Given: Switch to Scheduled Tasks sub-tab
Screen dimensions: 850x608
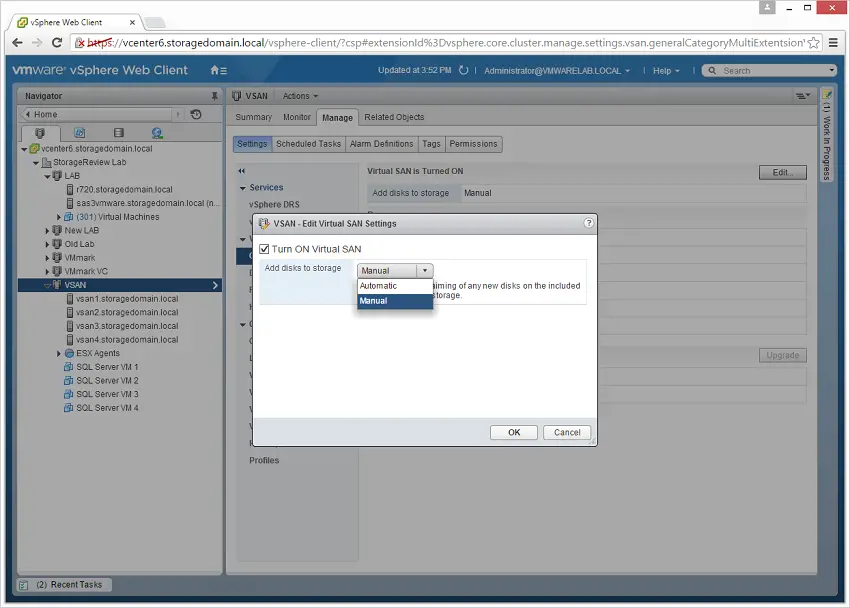Looking at the screenshot, I should 308,144.
